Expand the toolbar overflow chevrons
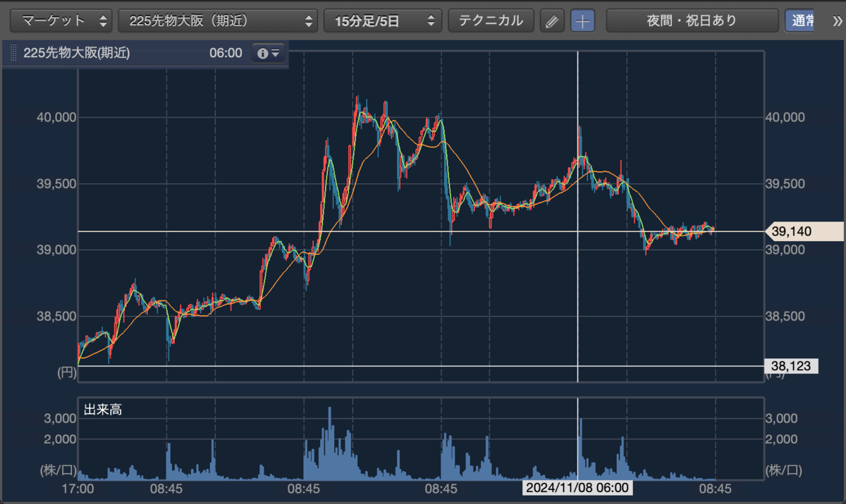The image size is (846, 504). pyautogui.click(x=837, y=20)
